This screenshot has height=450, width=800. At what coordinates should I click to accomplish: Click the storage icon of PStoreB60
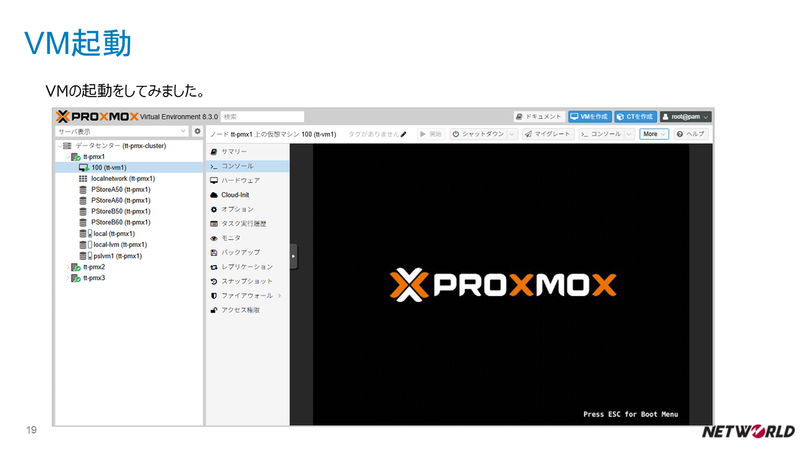83,222
